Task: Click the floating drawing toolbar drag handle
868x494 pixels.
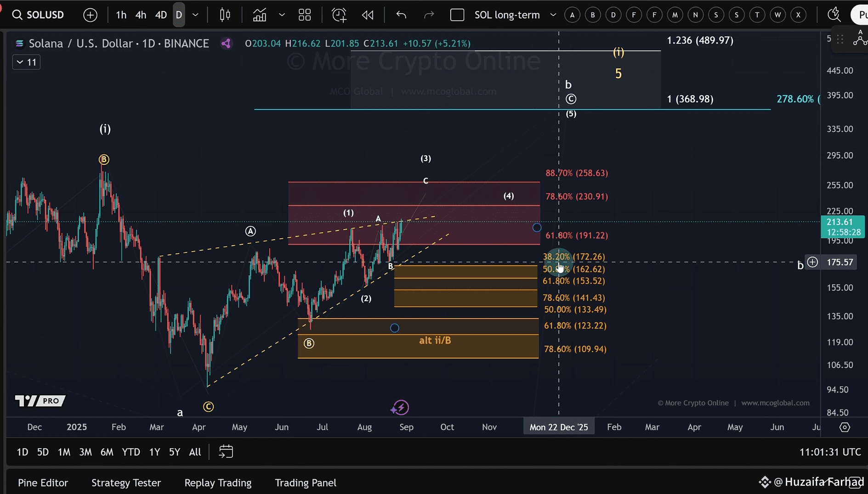Action: (x=840, y=39)
